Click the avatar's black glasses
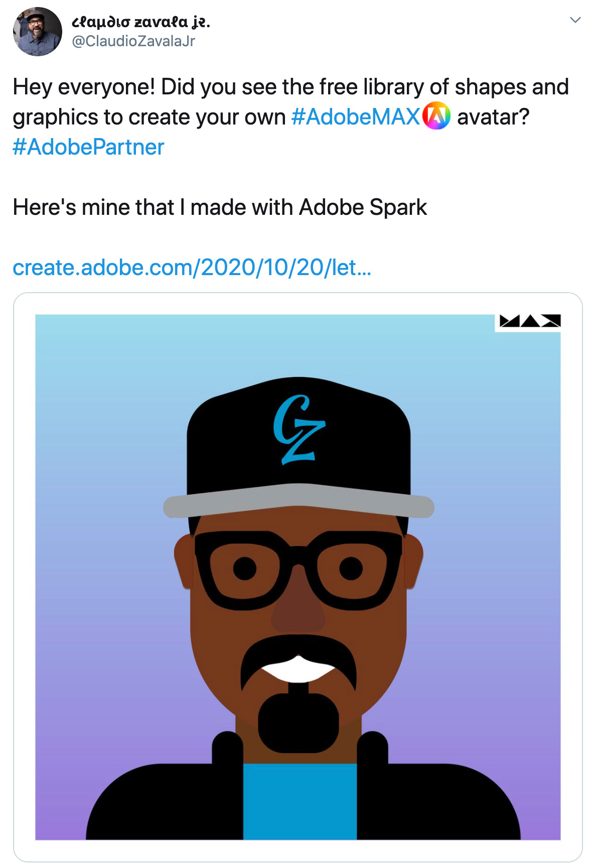The width and height of the screenshot is (596, 868). 298,570
